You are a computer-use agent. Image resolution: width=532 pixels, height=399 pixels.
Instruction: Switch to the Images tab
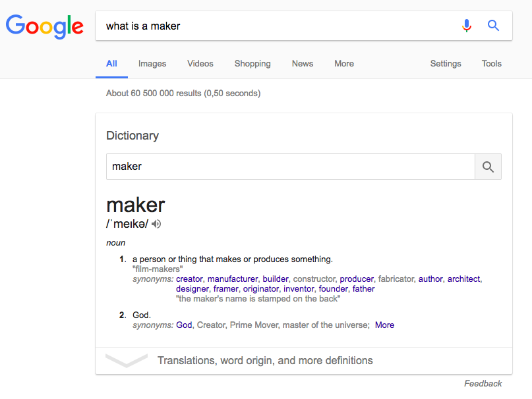click(152, 64)
